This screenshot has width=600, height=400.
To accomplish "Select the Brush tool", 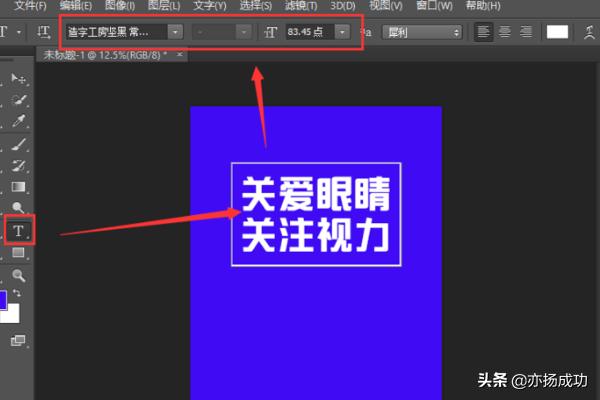I will (18, 145).
